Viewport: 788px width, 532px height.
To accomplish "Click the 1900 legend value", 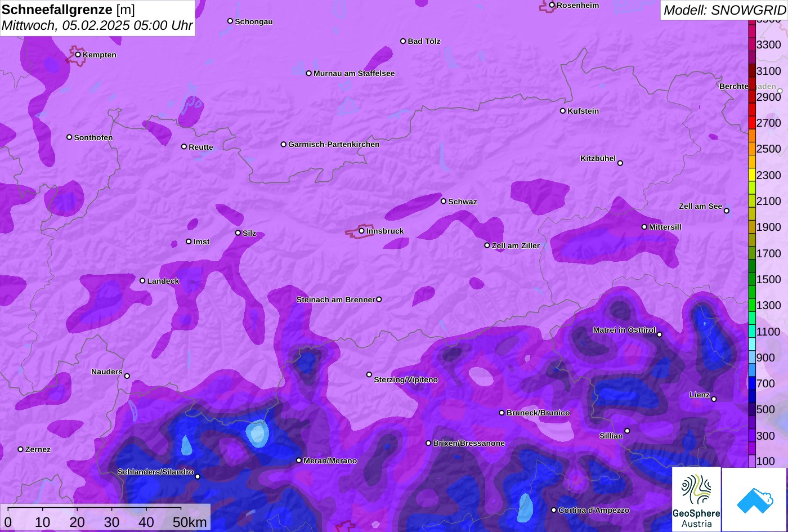I will click(x=769, y=227).
